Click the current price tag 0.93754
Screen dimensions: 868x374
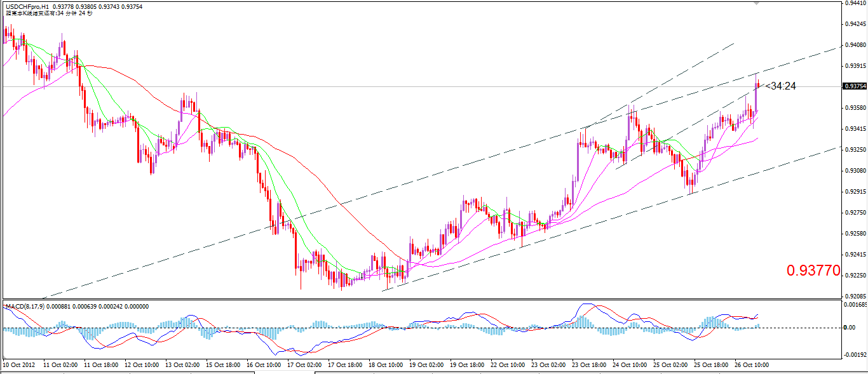855,86
